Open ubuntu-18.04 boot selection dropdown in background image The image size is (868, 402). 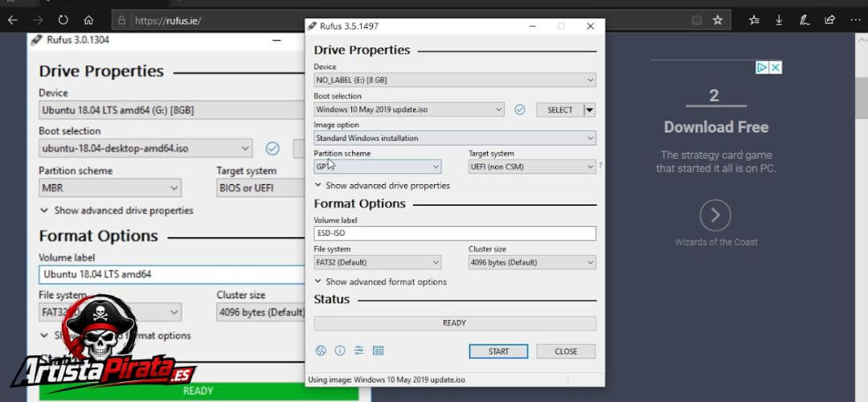pos(145,149)
